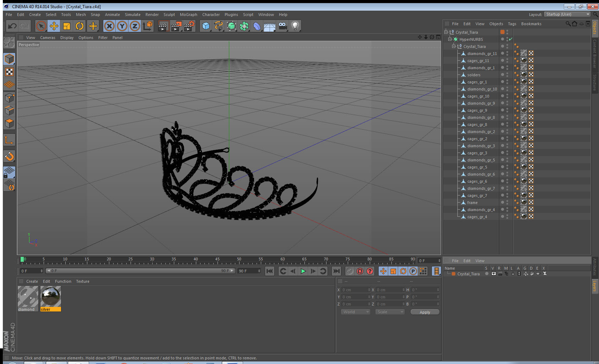Add HyperNURBS generator icon

231,26
